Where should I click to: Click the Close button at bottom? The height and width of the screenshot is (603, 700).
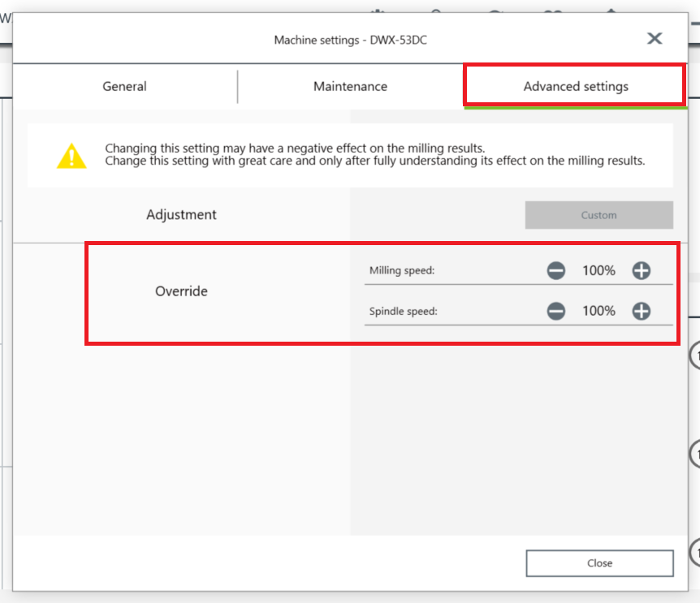599,563
